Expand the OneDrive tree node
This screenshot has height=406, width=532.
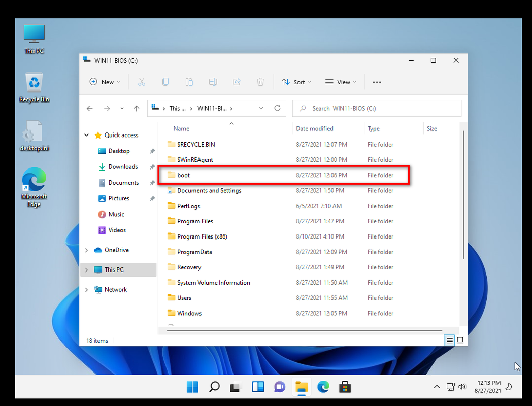[86, 250]
